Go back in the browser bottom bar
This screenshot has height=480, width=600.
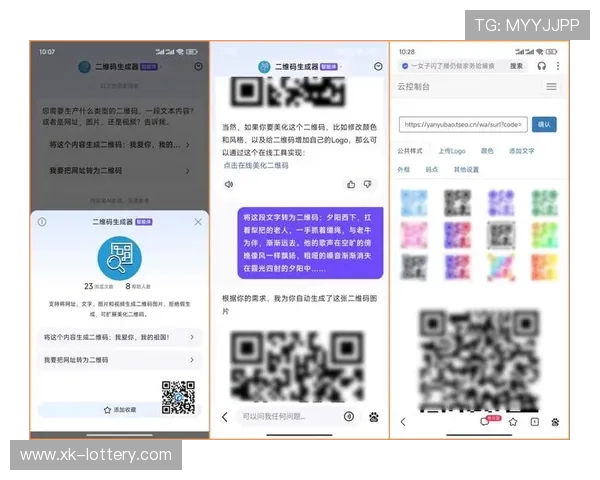403,422
